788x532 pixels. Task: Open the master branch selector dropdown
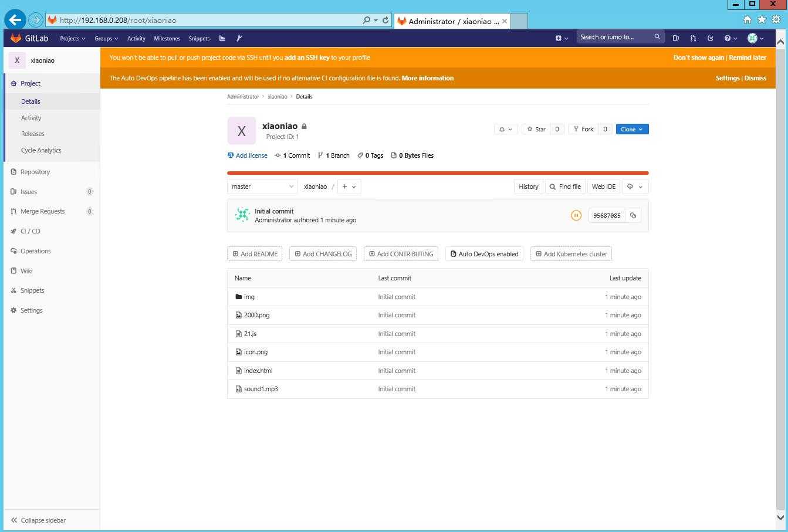point(262,187)
